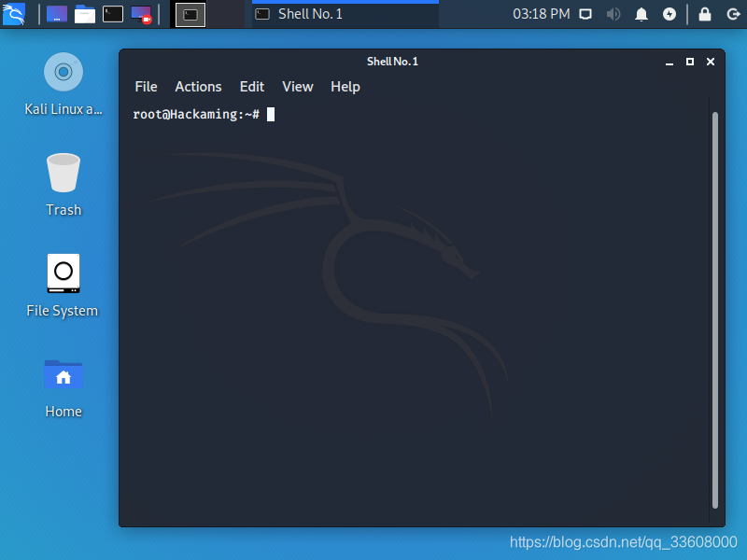Open the View menu in terminal
Screen dimensions: 747x560
tap(297, 87)
